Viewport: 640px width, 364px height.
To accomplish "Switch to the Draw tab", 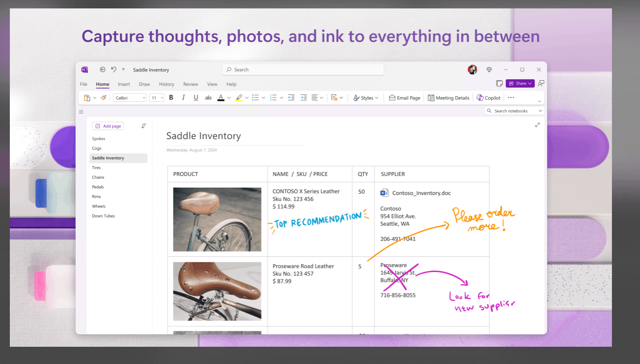I will click(x=144, y=84).
